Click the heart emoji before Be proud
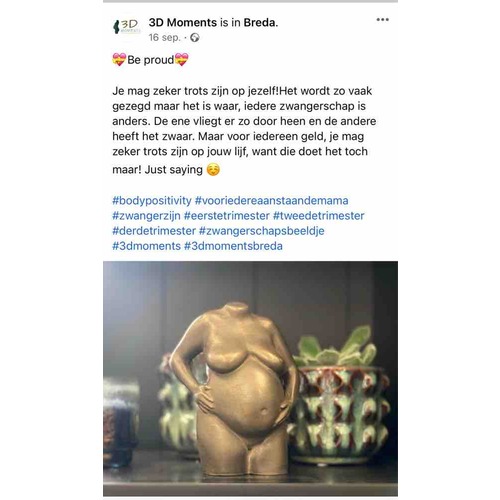Screen dimensions: 500x500 [119, 60]
